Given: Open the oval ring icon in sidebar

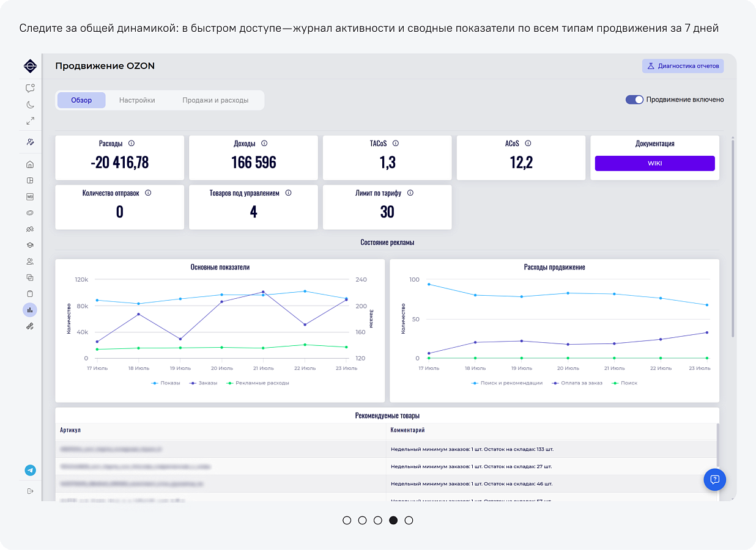Looking at the screenshot, I should click(x=30, y=213).
